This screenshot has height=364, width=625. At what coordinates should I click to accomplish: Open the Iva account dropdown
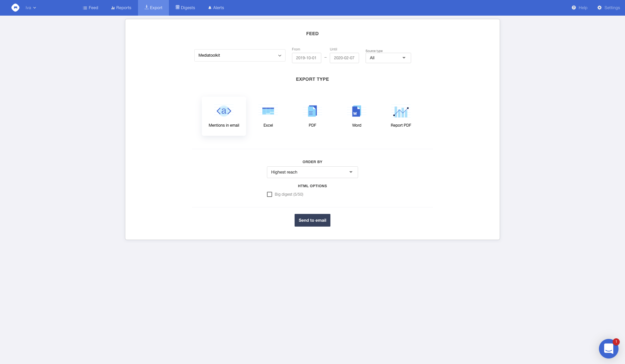(31, 8)
